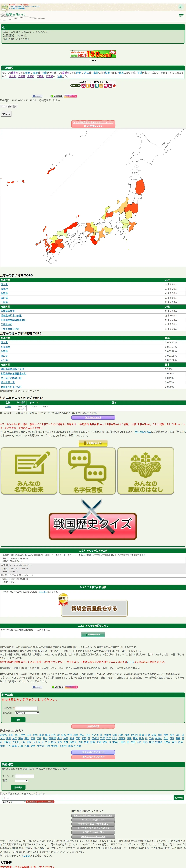Viewport: 186px width, 868px height.
Task: Click the top Instagram フォローする button
Action: [71, 96]
